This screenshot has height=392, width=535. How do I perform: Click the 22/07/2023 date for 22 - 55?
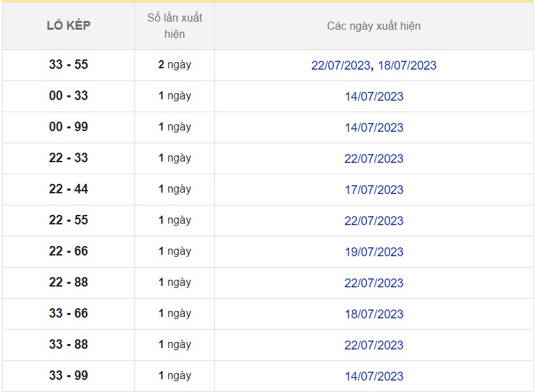point(374,221)
